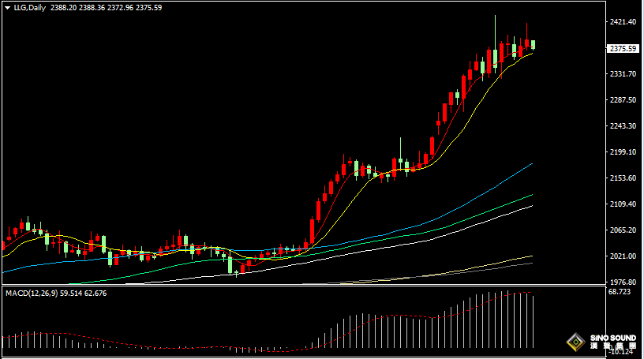Viewport: 644px width, 359px height.
Task: Select the green moving average line
Action: coord(474,217)
